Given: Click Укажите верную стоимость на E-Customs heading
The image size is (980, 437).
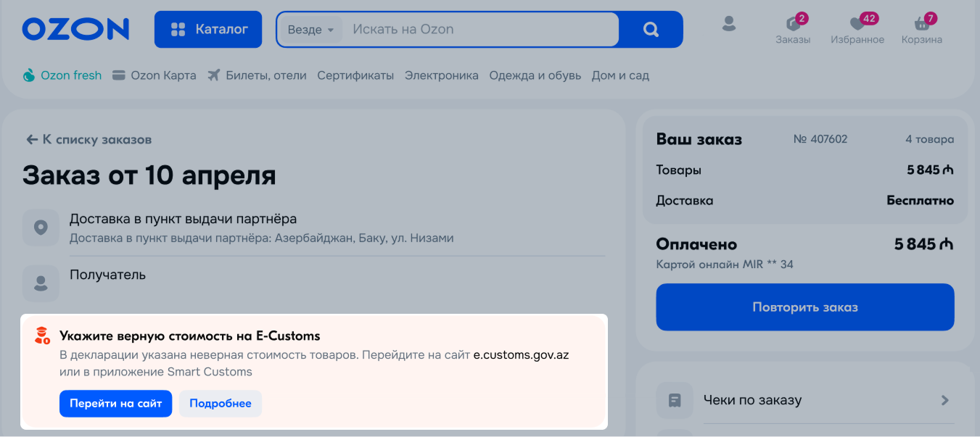Looking at the screenshot, I should pos(190,336).
